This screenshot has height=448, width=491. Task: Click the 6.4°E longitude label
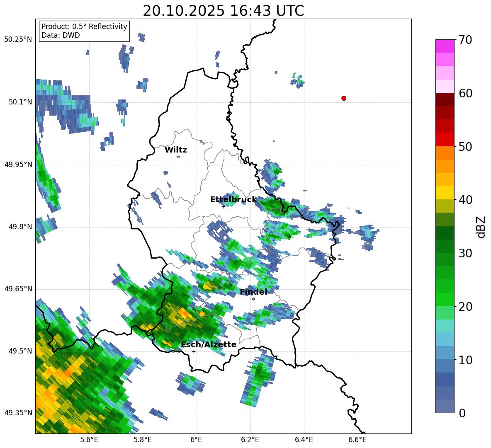304,440
